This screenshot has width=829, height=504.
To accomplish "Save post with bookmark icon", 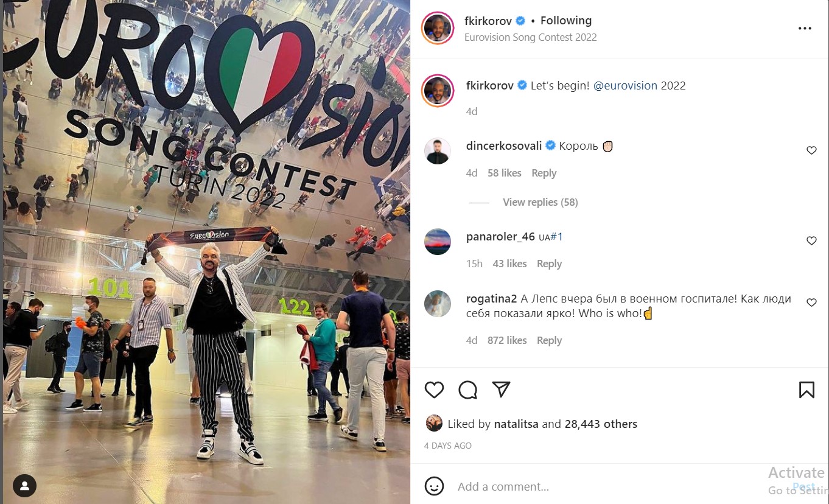I will click(806, 390).
